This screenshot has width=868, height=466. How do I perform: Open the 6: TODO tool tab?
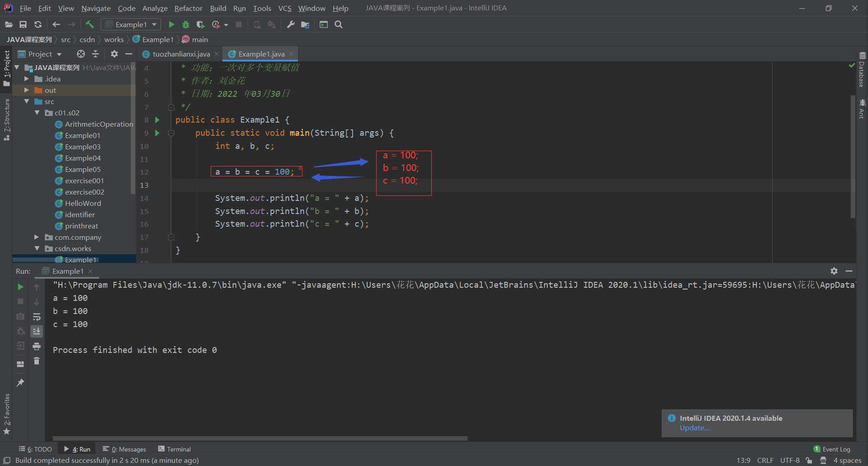pos(35,449)
